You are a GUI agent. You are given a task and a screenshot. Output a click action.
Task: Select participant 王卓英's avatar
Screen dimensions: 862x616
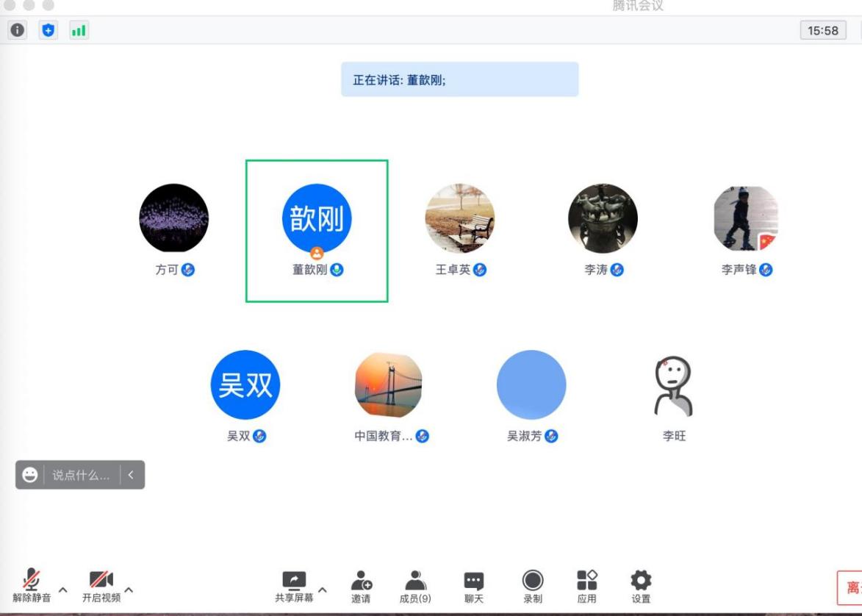click(x=460, y=218)
